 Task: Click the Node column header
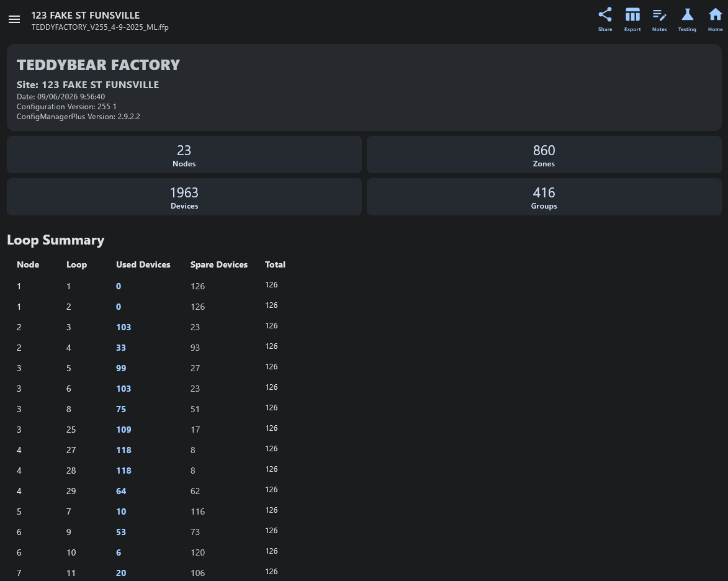28,264
